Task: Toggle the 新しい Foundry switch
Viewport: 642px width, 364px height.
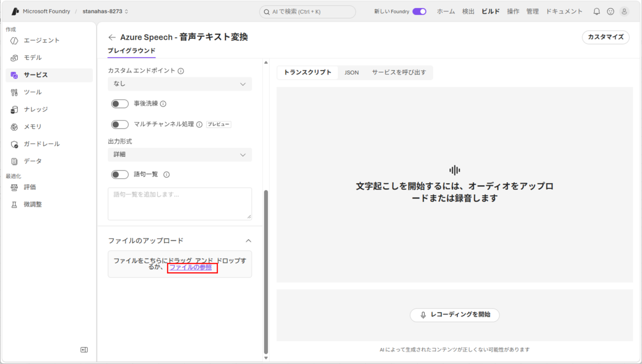Action: 419,11
